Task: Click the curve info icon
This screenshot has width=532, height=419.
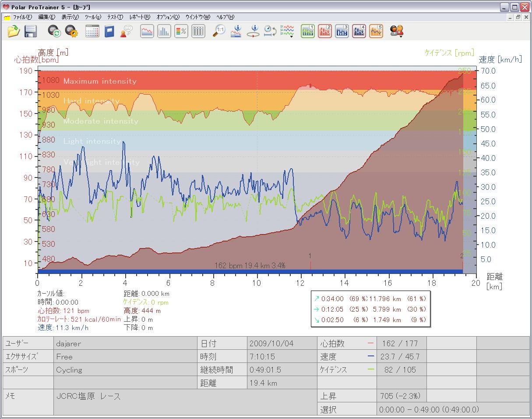Action: (x=236, y=31)
